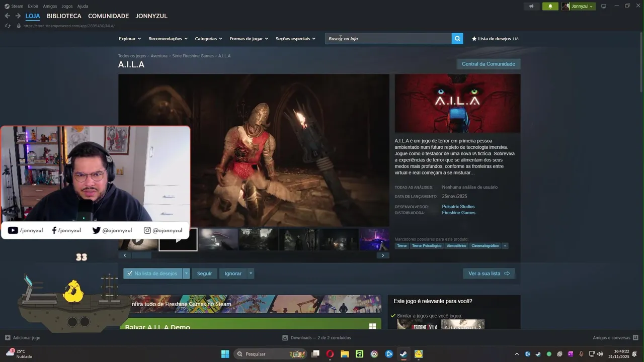Focus the Buscar na loja search field

[388, 39]
